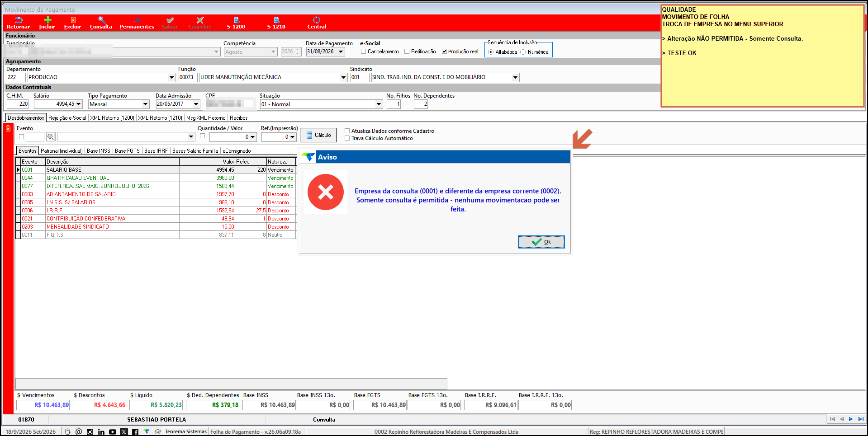Image resolution: width=868 pixels, height=436 pixels.
Task: Switch to Base INSS tab
Action: click(x=99, y=151)
